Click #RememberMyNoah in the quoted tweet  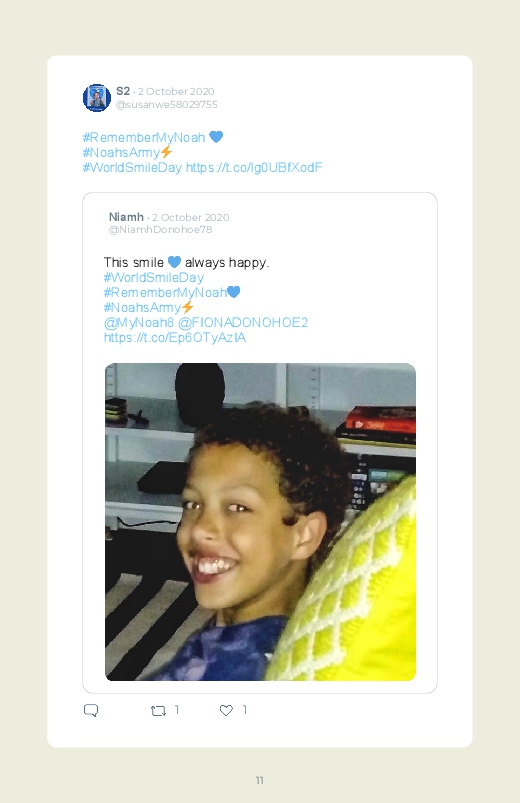pyautogui.click(x=165, y=292)
